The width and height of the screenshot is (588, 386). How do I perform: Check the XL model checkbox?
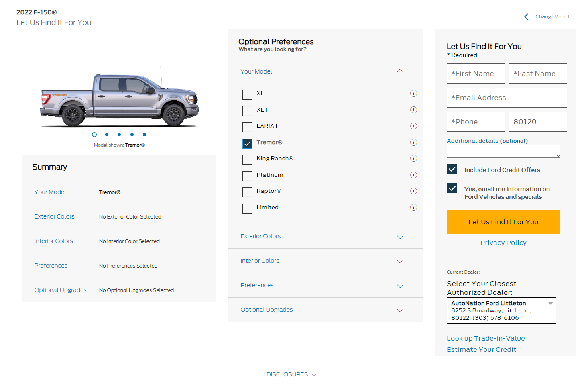click(247, 94)
